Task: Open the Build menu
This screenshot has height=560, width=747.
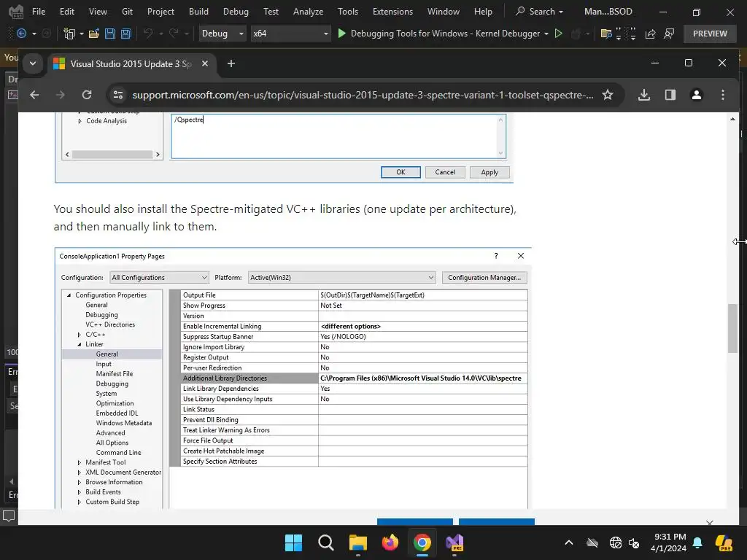Action: 198,12
